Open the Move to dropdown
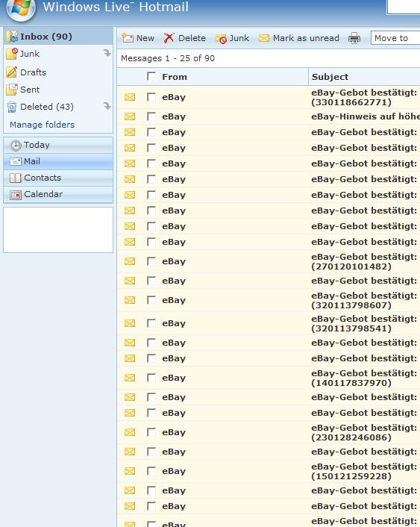Screen dimensions: 420x527 tap(395, 38)
